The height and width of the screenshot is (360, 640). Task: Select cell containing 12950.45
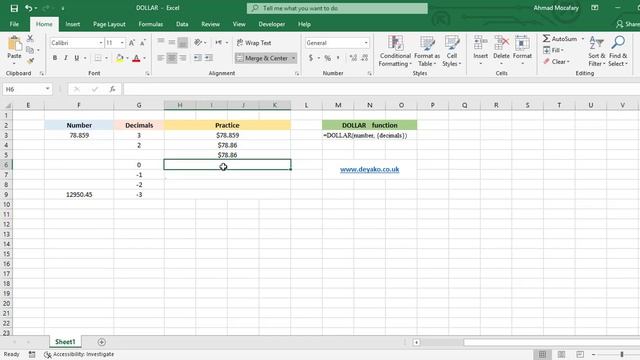tap(79, 195)
